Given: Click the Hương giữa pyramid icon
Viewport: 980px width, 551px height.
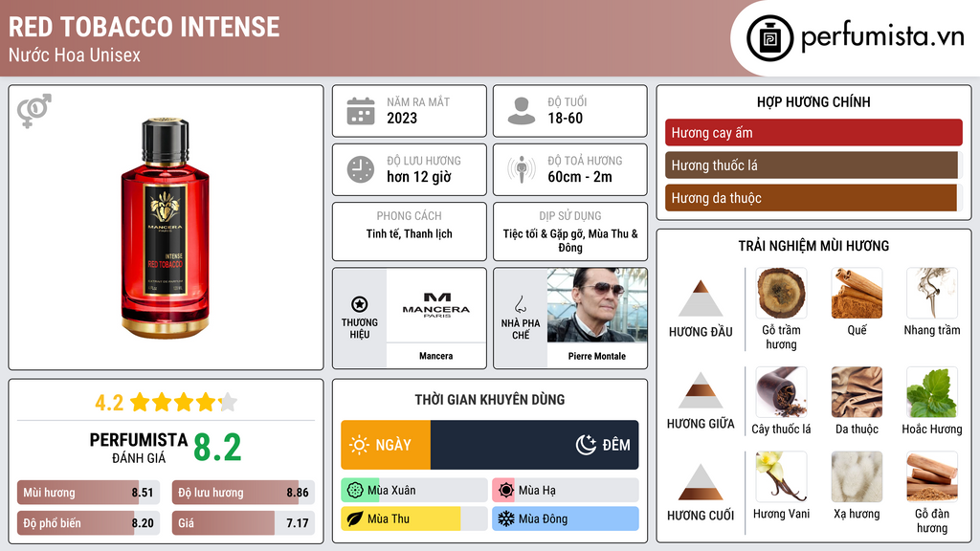Looking at the screenshot, I should pyautogui.click(x=701, y=390).
